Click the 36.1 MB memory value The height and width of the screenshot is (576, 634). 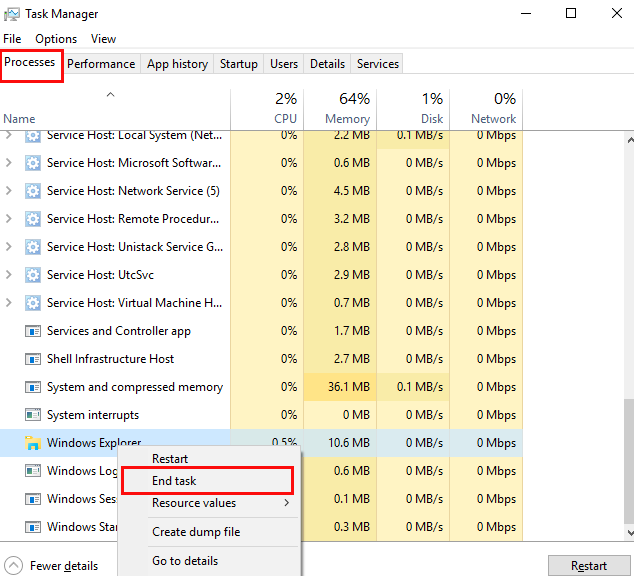[x=349, y=387]
